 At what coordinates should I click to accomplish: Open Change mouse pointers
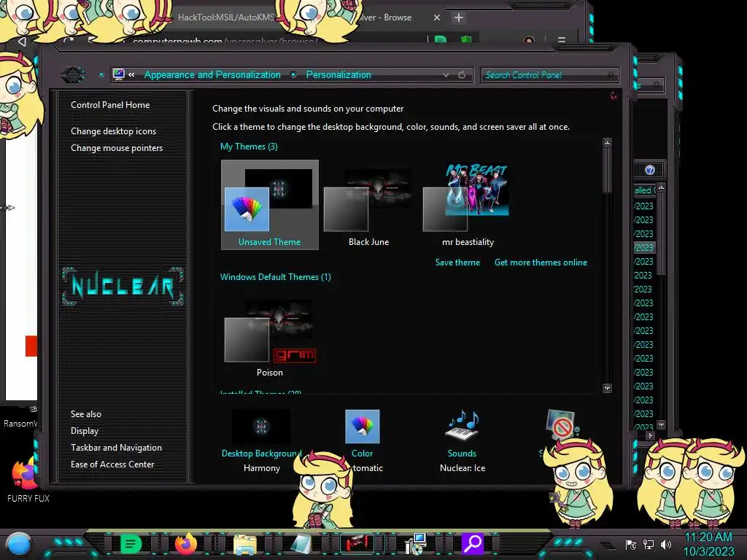(x=117, y=148)
